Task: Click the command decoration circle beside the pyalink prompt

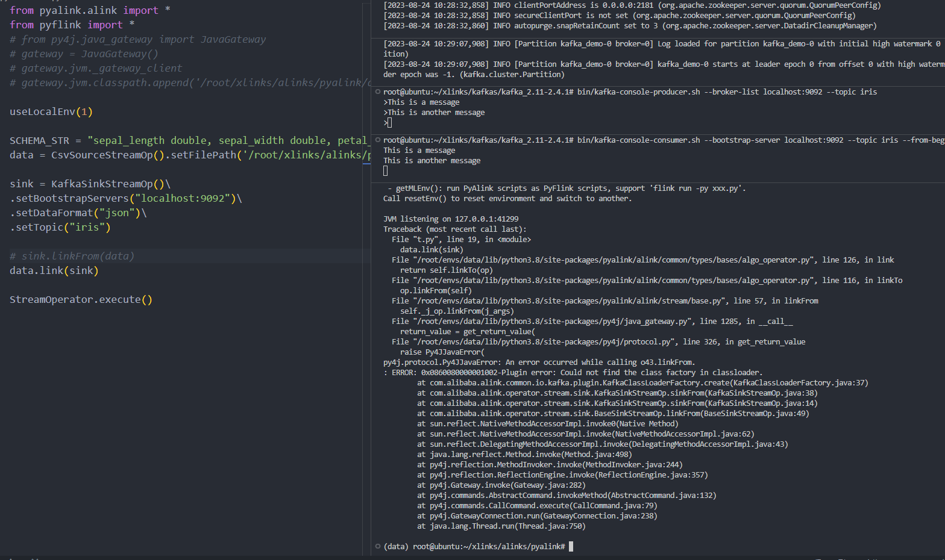Action: click(378, 547)
